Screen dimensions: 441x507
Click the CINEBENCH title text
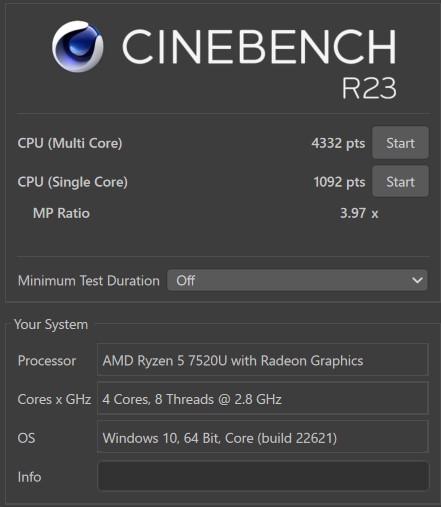pos(259,46)
